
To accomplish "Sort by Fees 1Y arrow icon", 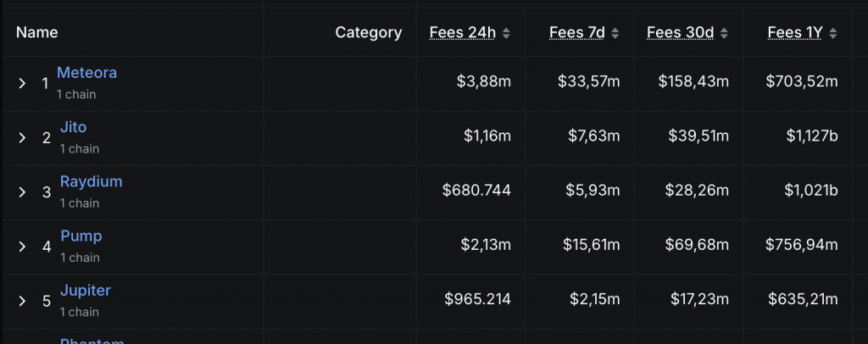I will pos(833,33).
